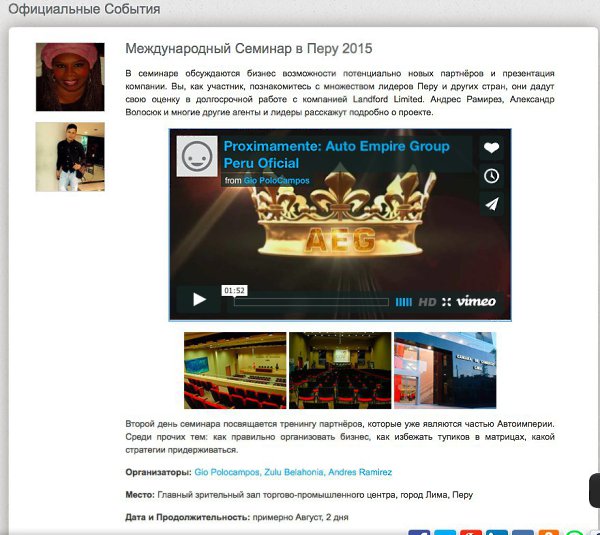
Task: Open Gio PoloCampos uploader link in video
Action: pyautogui.click(x=276, y=181)
